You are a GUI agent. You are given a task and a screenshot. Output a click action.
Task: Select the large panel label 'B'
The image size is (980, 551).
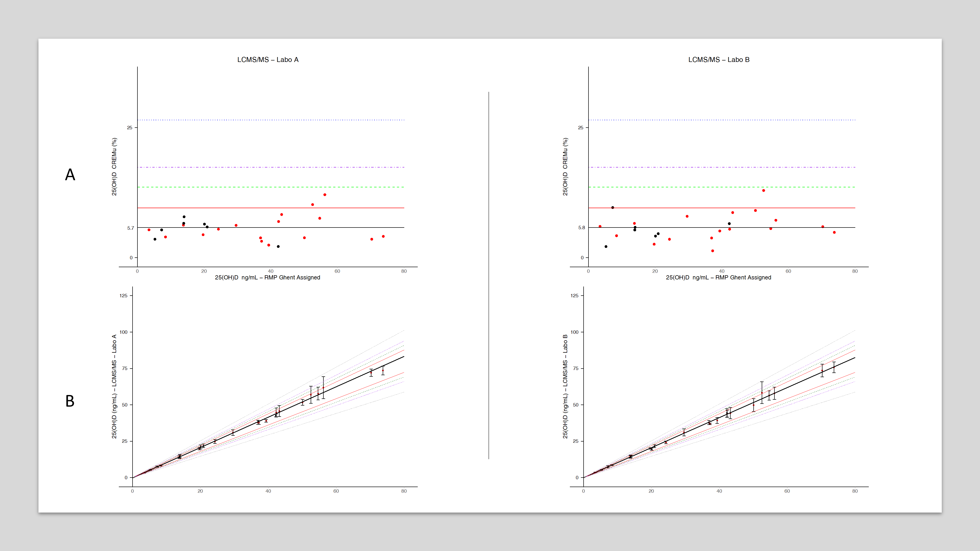[70, 401]
